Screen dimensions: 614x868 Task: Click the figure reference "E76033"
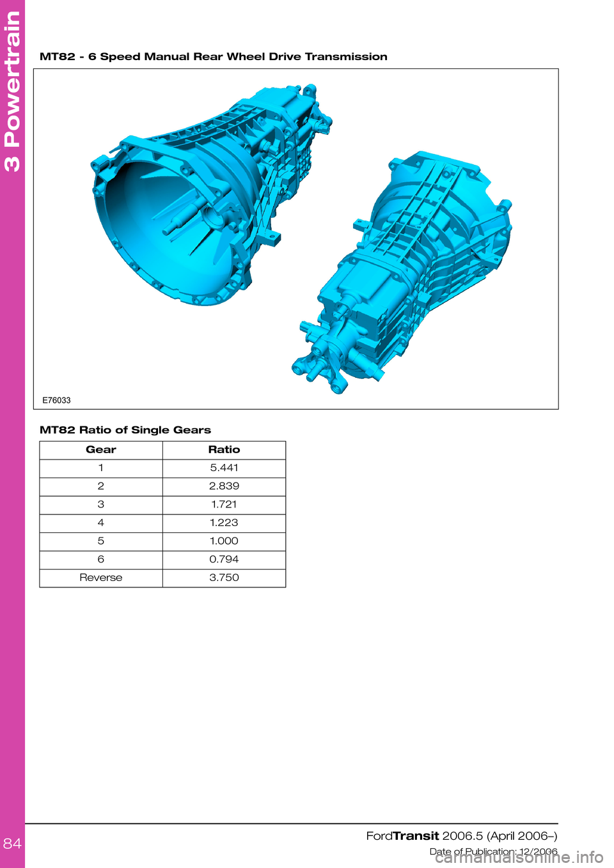[57, 401]
